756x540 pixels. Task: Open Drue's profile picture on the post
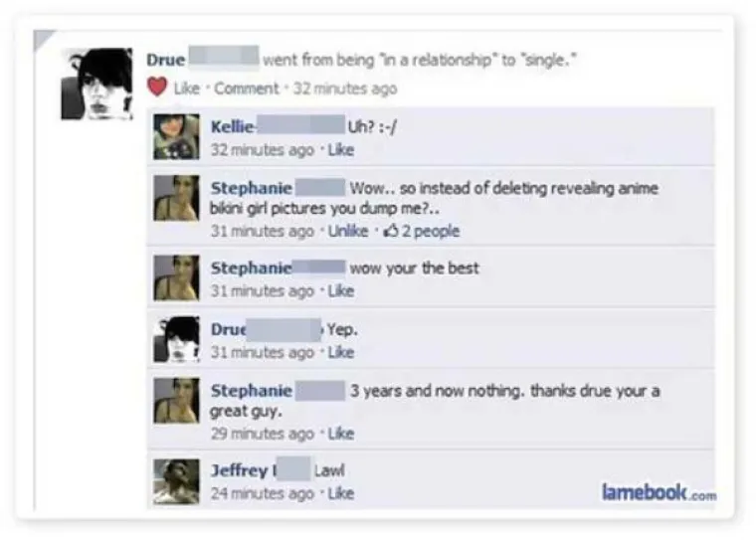96,84
